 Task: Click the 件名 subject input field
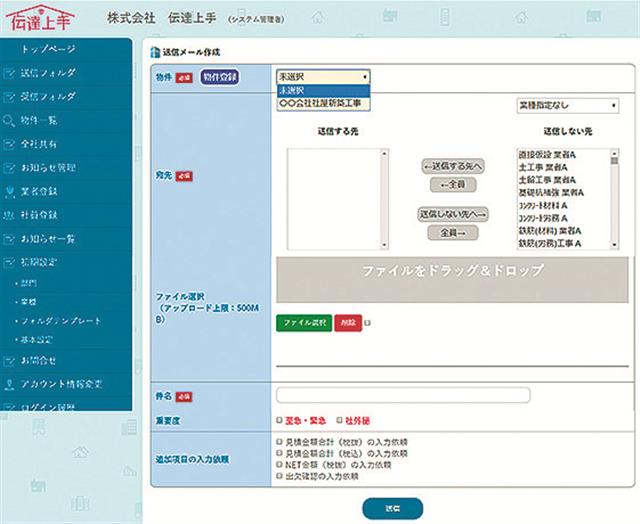403,395
